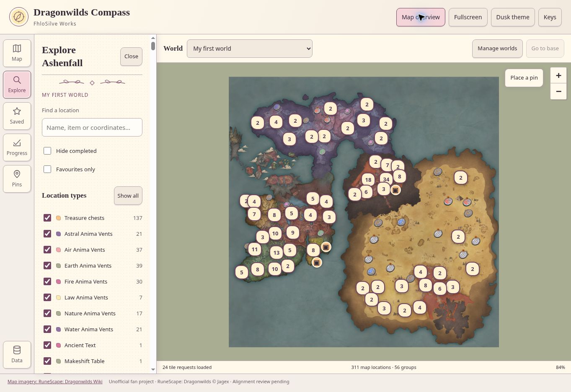The width and height of the screenshot is (571, 392).
Task: Click the 84% zoom level readout
Action: 560,367
